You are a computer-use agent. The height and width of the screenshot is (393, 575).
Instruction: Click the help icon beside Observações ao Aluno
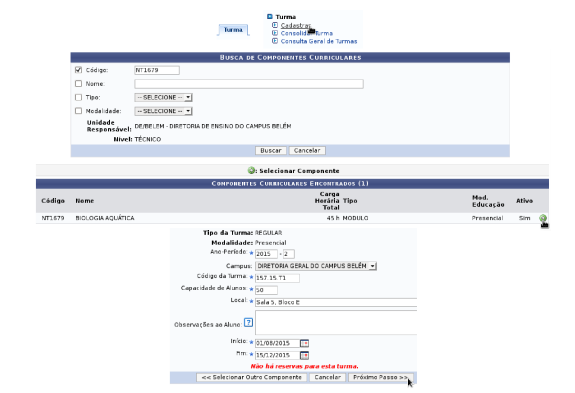[x=248, y=323]
